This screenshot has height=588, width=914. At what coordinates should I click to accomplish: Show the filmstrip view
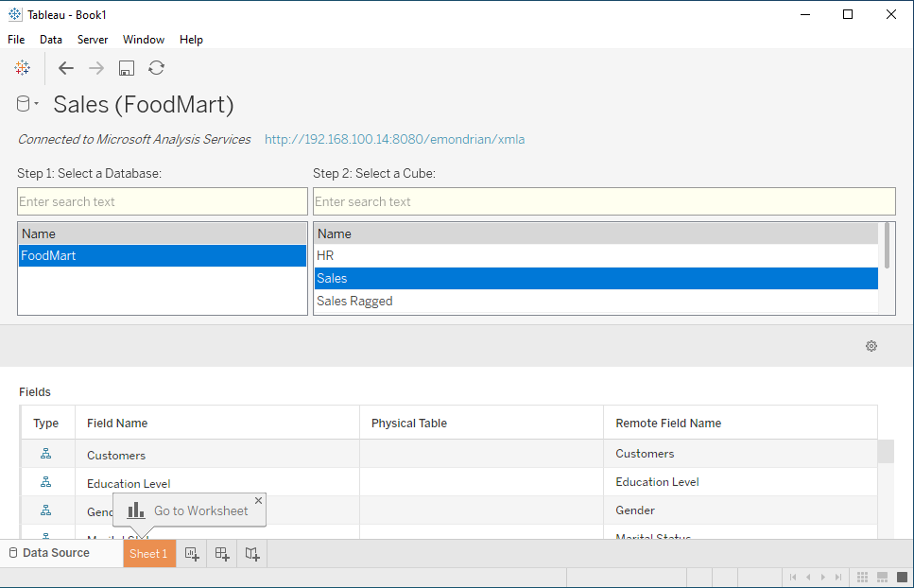[x=883, y=577]
